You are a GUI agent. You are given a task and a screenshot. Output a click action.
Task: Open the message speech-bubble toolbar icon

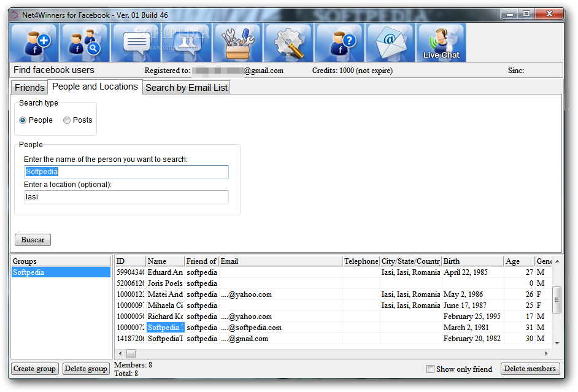coord(136,43)
